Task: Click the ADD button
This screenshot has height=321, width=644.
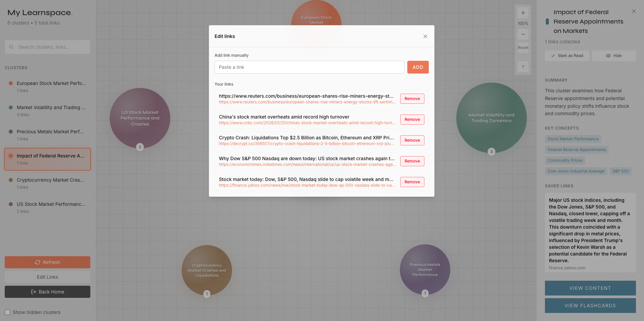Action: [418, 67]
